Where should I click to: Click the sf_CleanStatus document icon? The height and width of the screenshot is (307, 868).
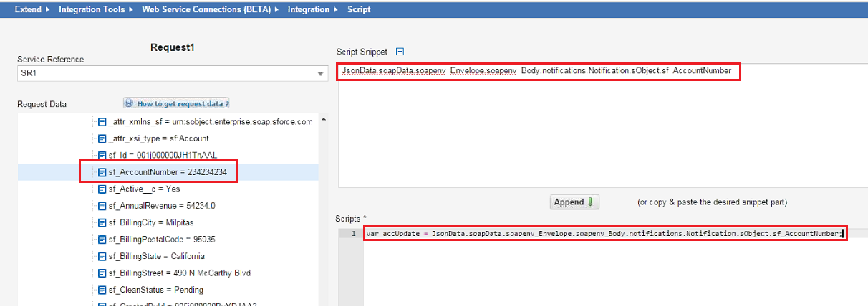[x=102, y=290]
